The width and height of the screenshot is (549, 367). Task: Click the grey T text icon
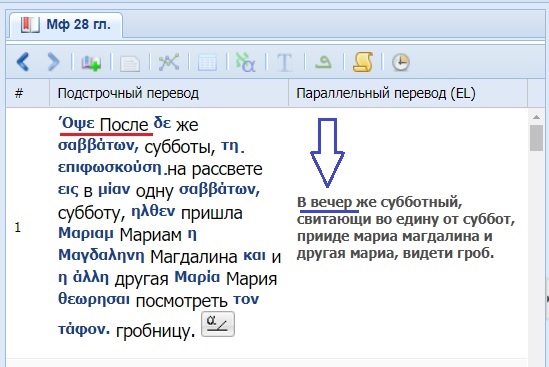tap(284, 63)
